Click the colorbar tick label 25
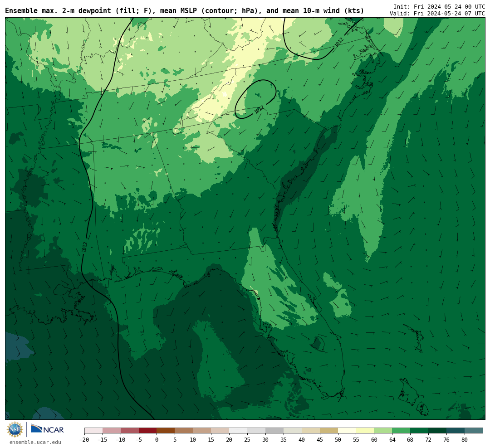This screenshot has width=490, height=448. pos(247,440)
